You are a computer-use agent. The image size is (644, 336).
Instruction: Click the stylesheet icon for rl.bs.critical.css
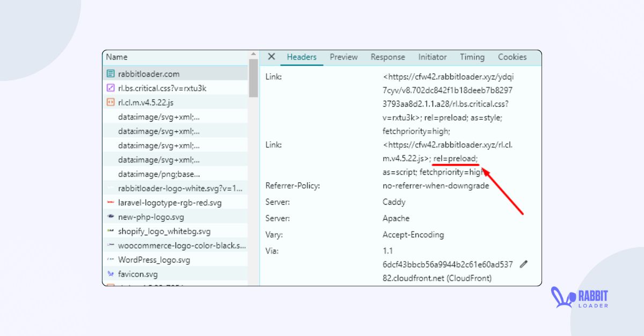pyautogui.click(x=111, y=88)
